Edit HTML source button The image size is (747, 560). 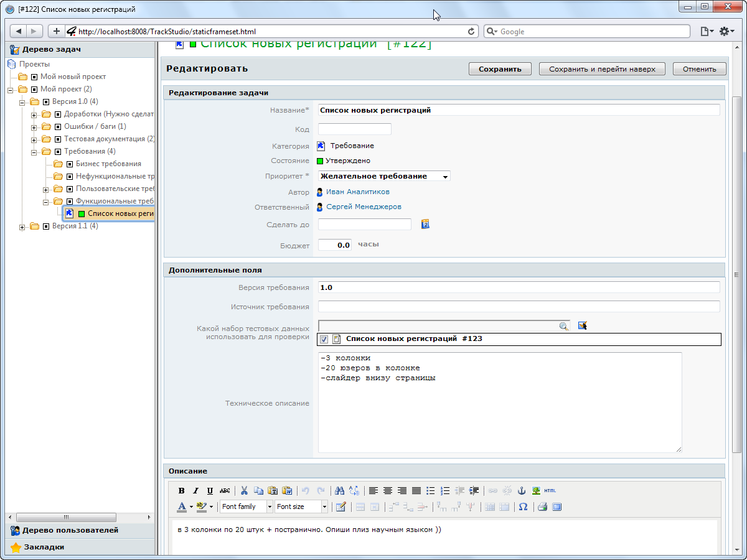click(x=550, y=490)
